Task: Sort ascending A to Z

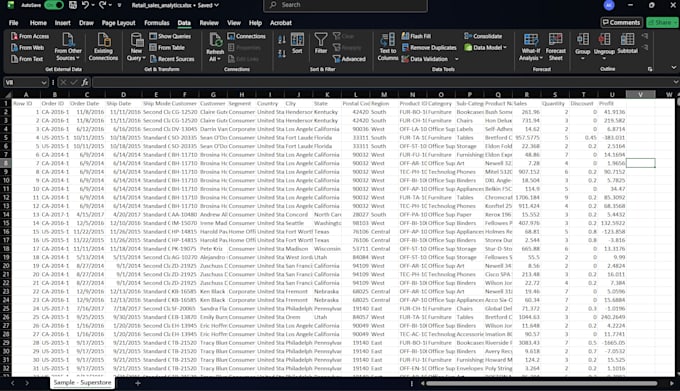Action: pyautogui.click(x=282, y=40)
